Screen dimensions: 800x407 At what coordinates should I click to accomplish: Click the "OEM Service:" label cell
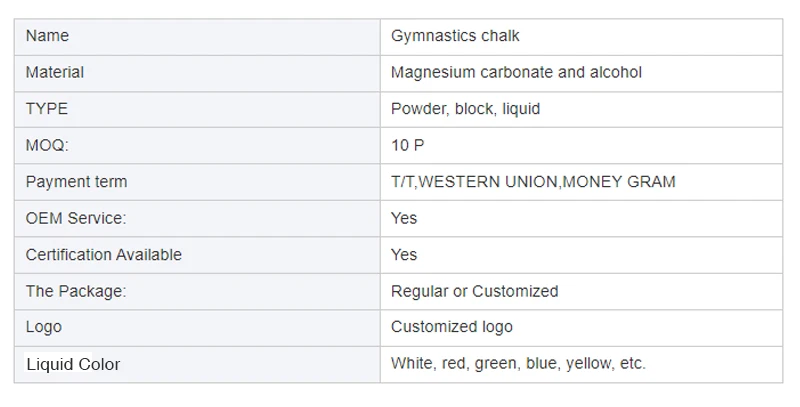[x=76, y=218]
